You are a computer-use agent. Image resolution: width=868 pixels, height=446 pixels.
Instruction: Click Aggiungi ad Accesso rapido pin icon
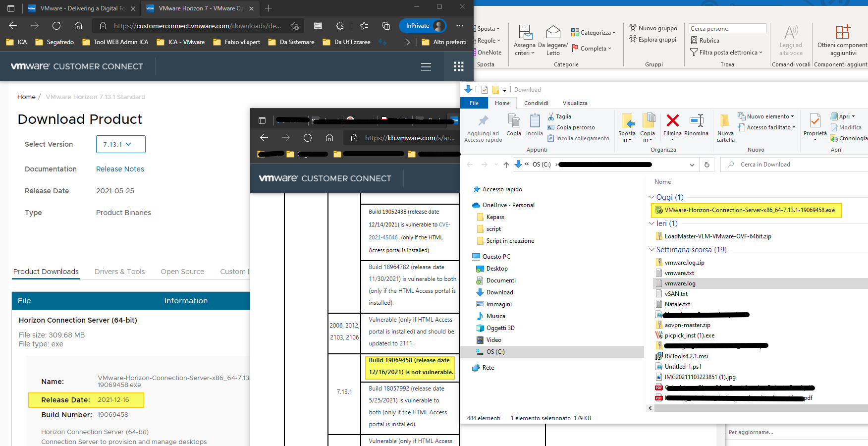483,128
